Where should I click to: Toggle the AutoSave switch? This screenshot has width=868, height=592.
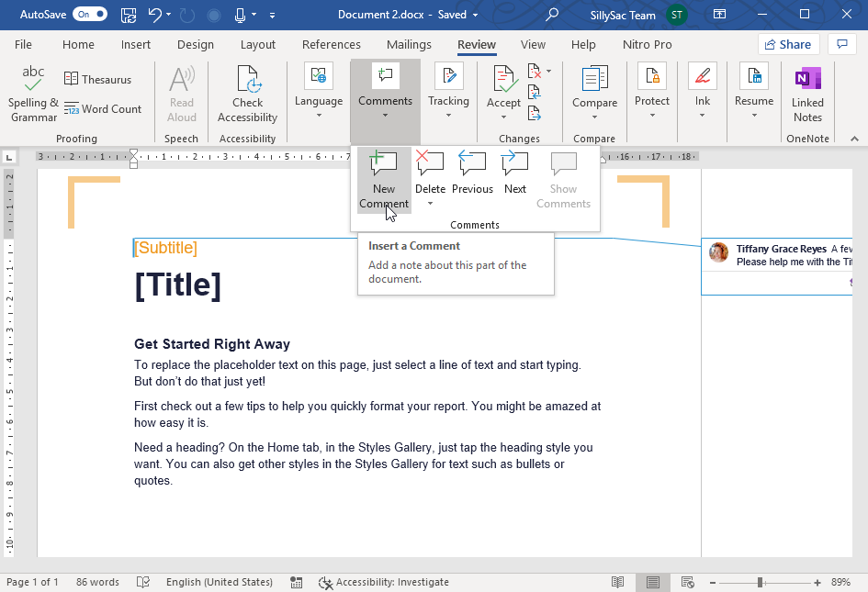(89, 15)
